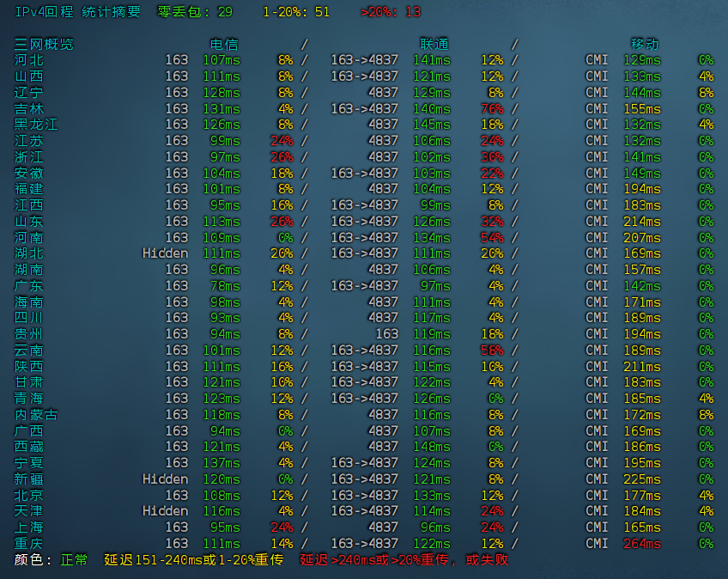Click the 133ms latency in 山西 row

coord(641,76)
